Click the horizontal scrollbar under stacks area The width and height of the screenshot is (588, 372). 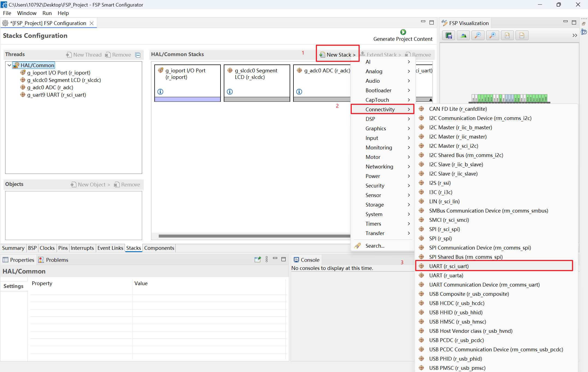coord(254,236)
